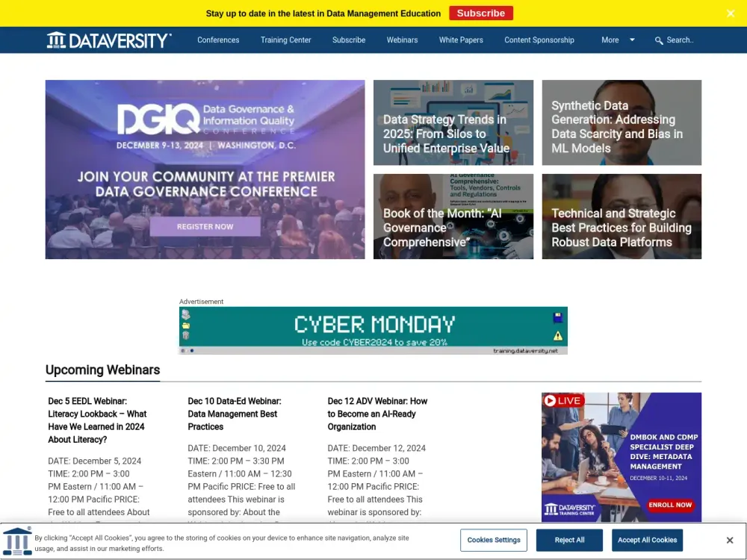Screen dimensions: 747x560
Task: Accept all cookies in the consent banner
Action: pyautogui.click(x=647, y=540)
